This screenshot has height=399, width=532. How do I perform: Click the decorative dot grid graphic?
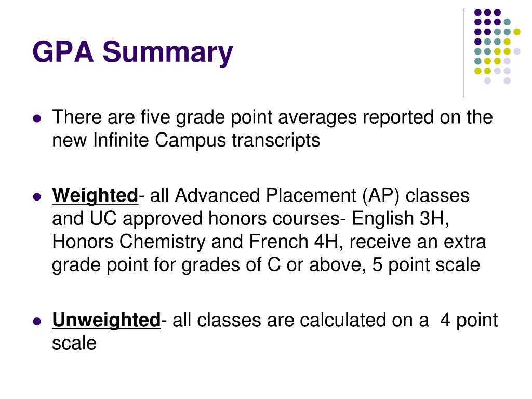(497, 46)
